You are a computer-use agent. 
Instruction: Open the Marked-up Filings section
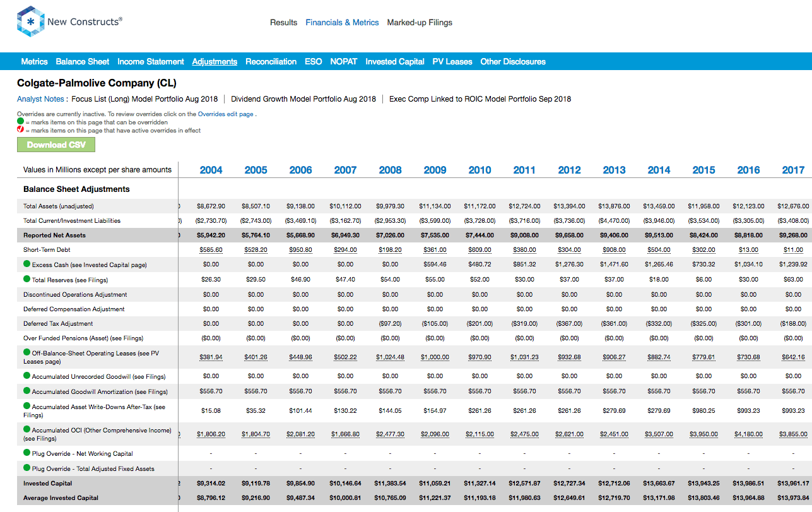pos(420,22)
